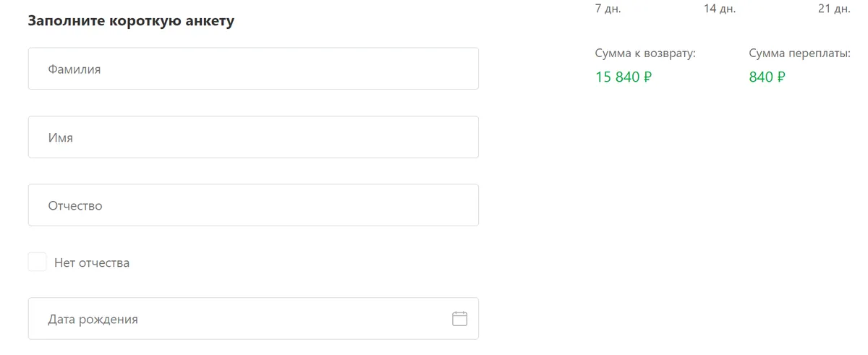Select the 14 дн. term marker
The height and width of the screenshot is (355, 868).
pyautogui.click(x=720, y=9)
